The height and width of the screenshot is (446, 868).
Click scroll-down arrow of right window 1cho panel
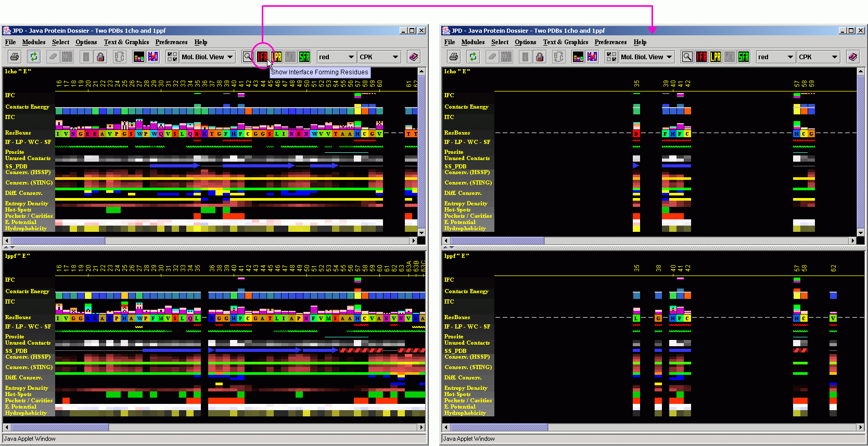[861, 232]
